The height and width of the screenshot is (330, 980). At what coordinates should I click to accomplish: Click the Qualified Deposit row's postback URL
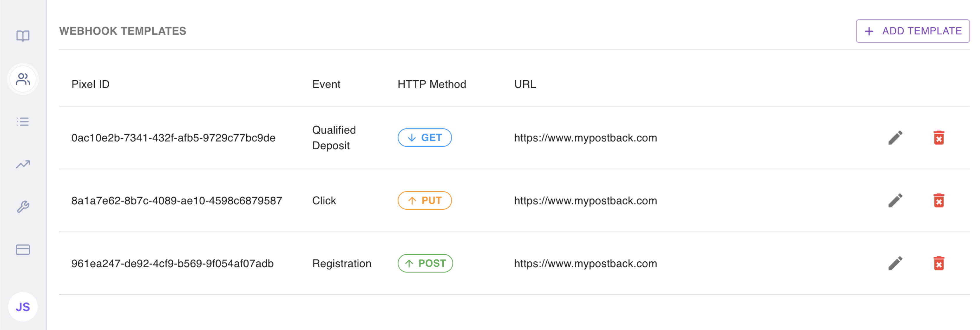585,138
